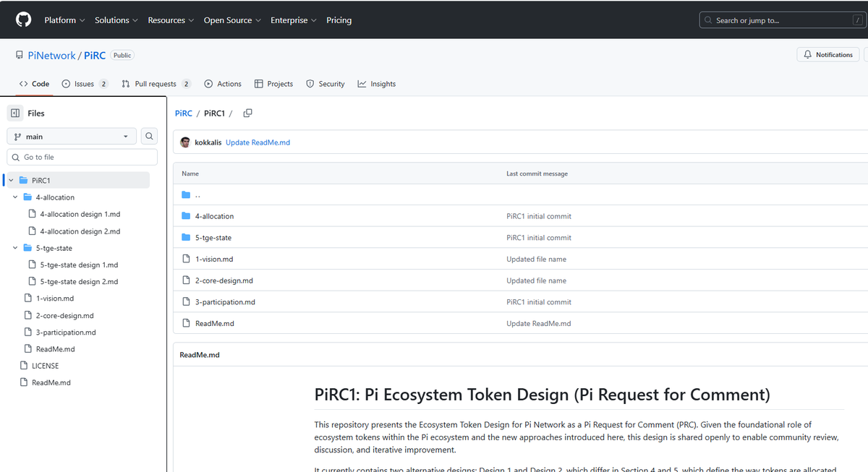Open the Projects tab
The width and height of the screenshot is (868, 472).
click(273, 84)
